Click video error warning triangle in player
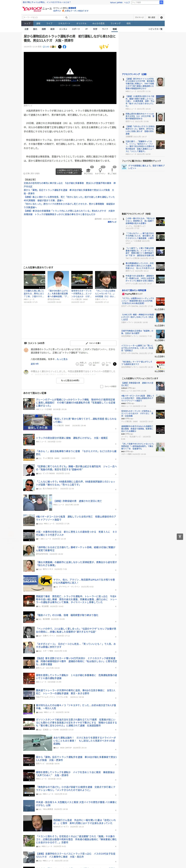 pos(70,71)
